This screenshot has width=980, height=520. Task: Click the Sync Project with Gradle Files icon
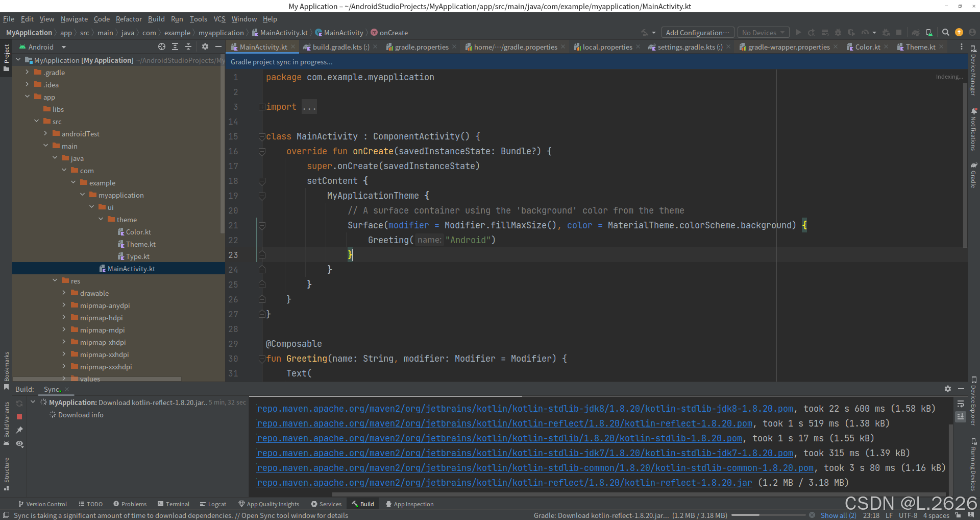click(x=915, y=32)
